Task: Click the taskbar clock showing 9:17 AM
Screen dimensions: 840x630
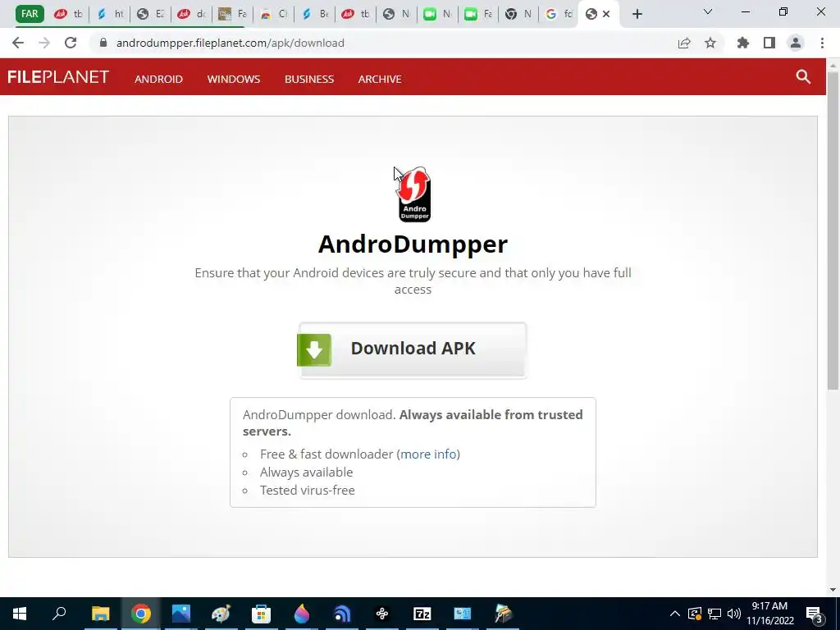Action: pos(769,614)
